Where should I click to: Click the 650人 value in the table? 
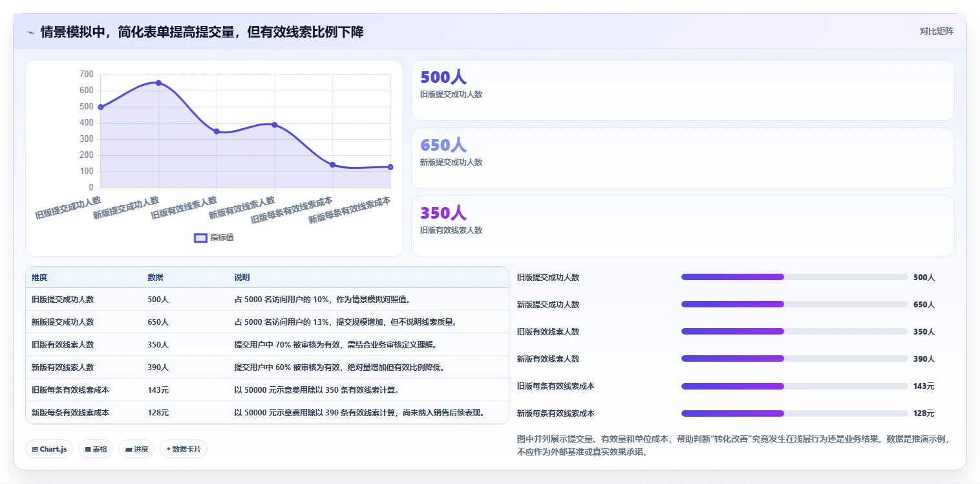[x=158, y=322]
